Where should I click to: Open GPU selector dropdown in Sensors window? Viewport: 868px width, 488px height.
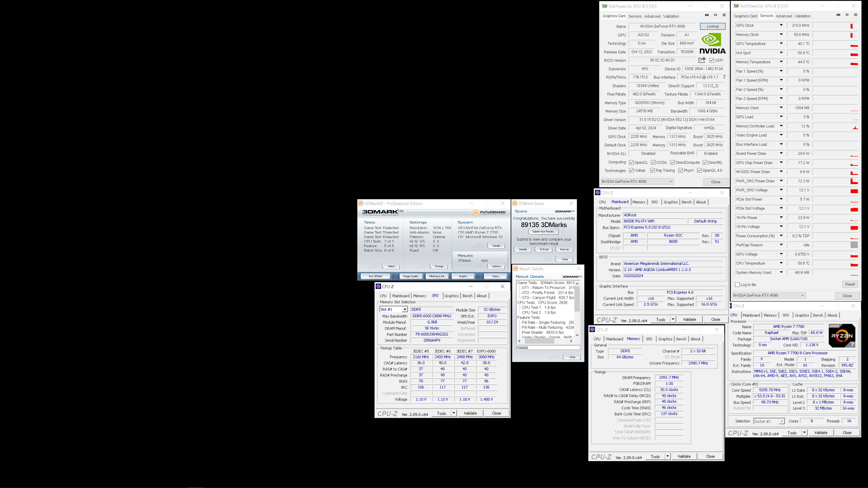(769, 295)
